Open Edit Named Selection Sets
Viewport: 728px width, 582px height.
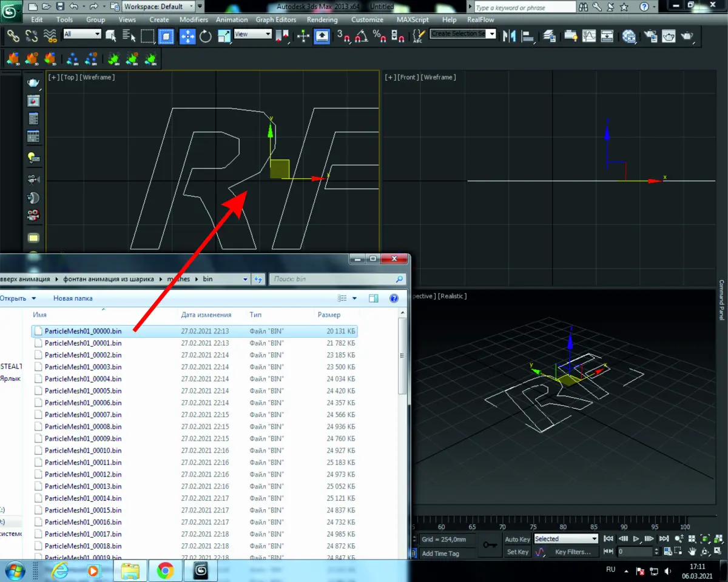point(417,36)
